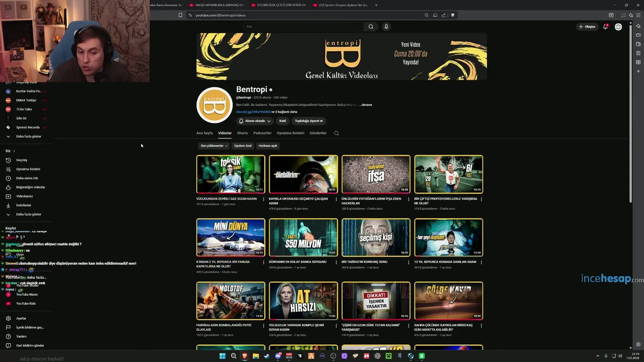Open KAYIKLA OKYANUSU GEÇMEYE ÇALIŞAN ADAM title
This screenshot has height=362, width=644.
[298, 201]
